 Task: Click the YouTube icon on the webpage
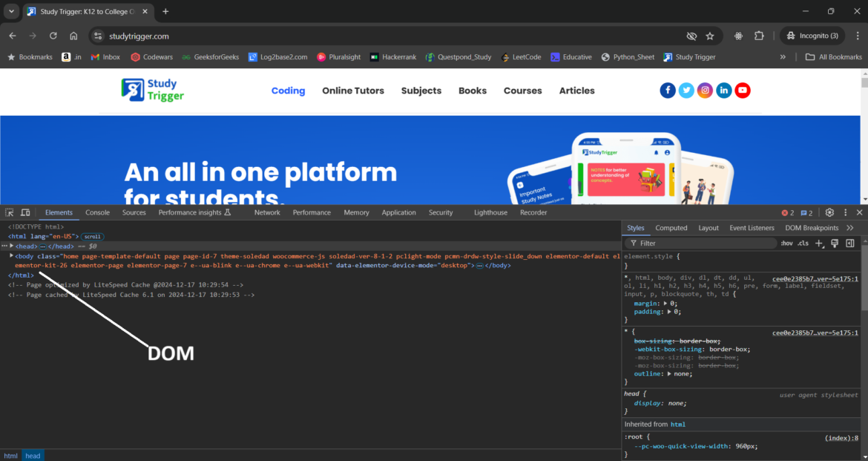(x=743, y=91)
